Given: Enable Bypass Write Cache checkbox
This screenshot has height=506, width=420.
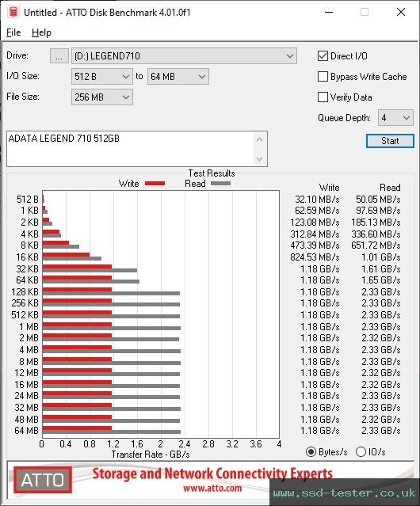Looking at the screenshot, I should click(x=323, y=77).
